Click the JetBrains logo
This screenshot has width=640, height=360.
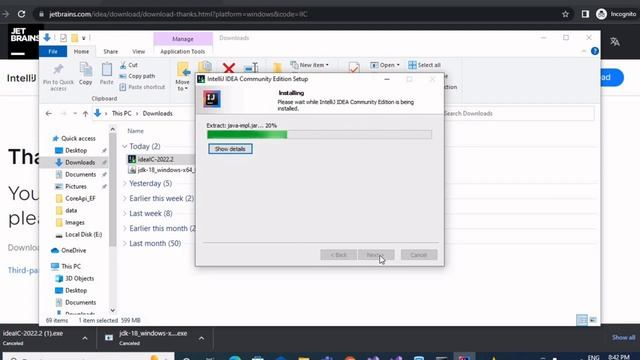point(24,41)
